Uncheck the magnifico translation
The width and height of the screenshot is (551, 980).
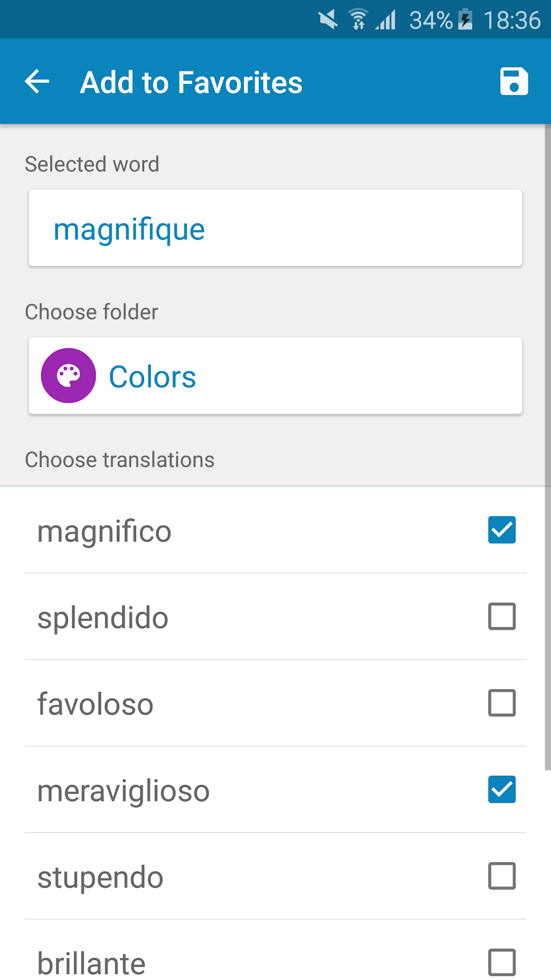[x=502, y=530]
